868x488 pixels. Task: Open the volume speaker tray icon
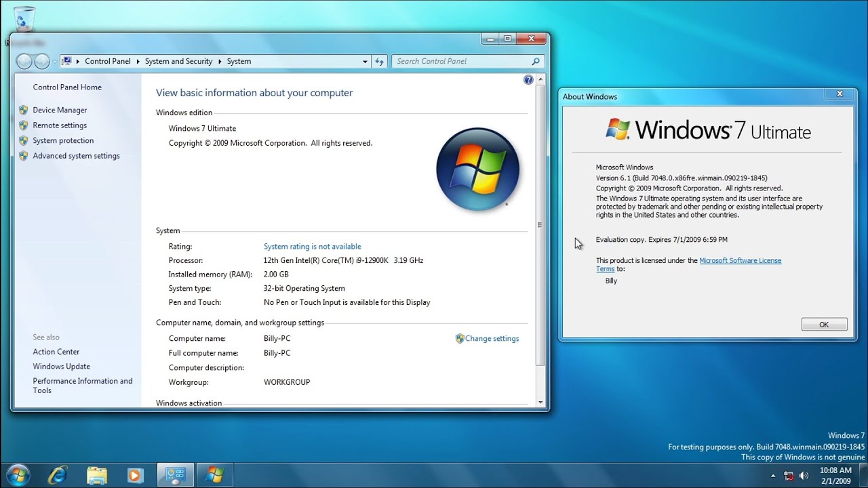804,476
